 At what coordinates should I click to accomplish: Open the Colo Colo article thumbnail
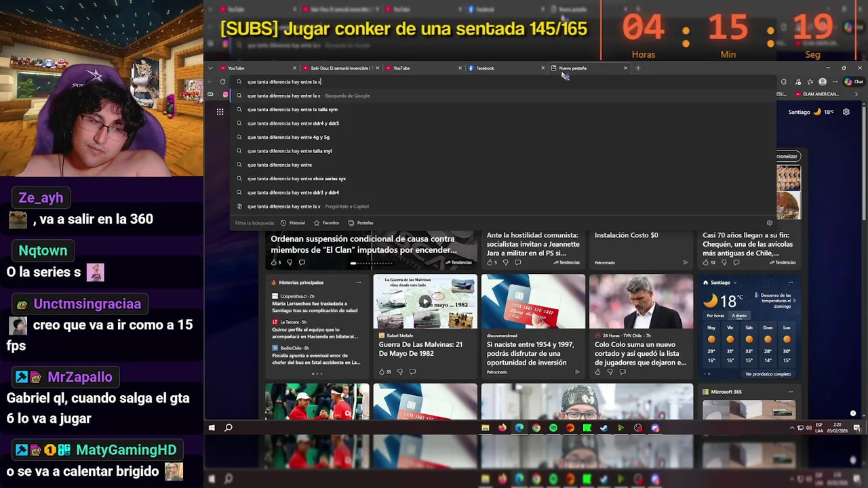click(641, 302)
